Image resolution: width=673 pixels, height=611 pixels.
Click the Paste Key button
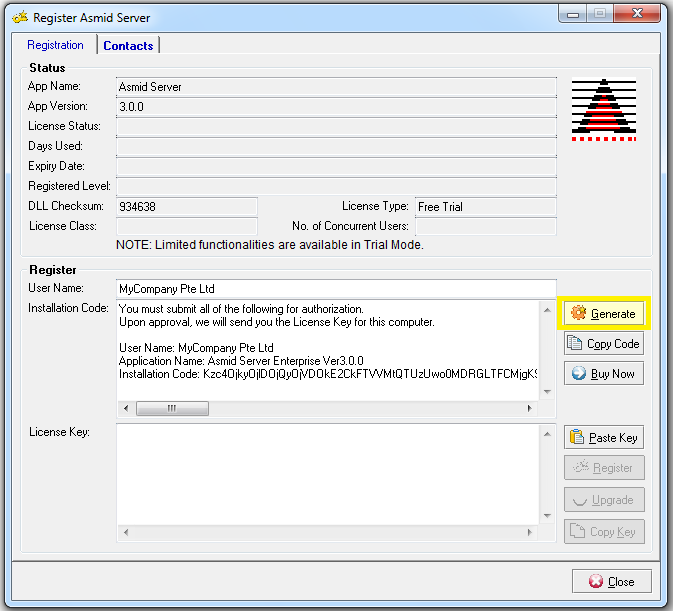coord(604,437)
